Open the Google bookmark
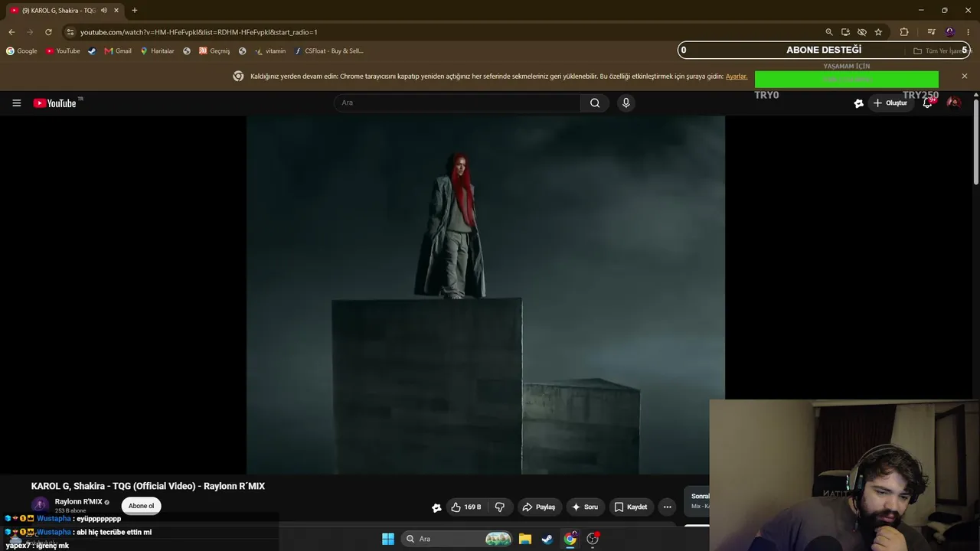980x551 pixels. [x=21, y=51]
